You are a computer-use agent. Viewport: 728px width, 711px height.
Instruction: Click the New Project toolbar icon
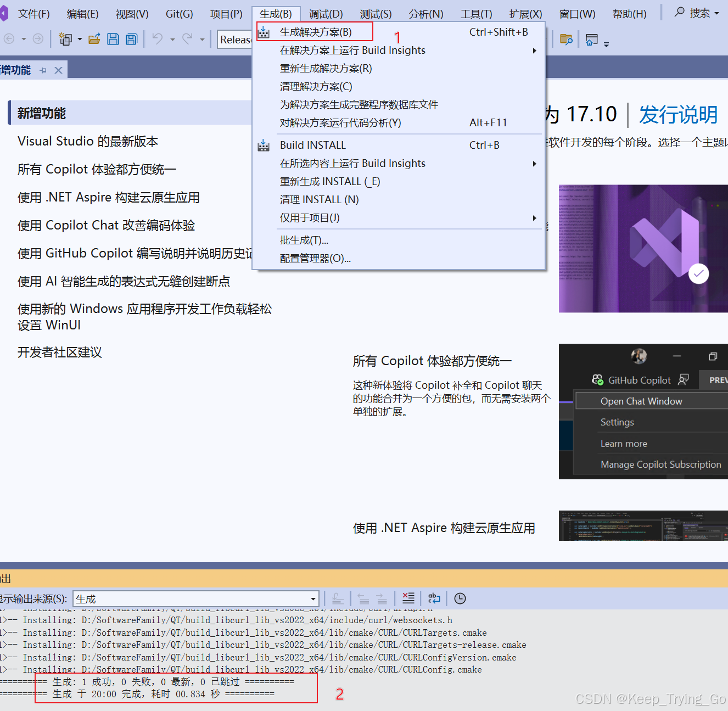[x=65, y=39]
